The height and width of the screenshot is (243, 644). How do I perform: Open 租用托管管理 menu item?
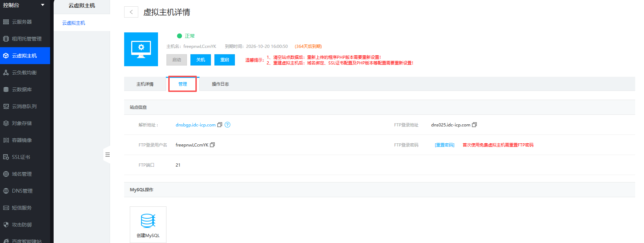click(x=25, y=39)
